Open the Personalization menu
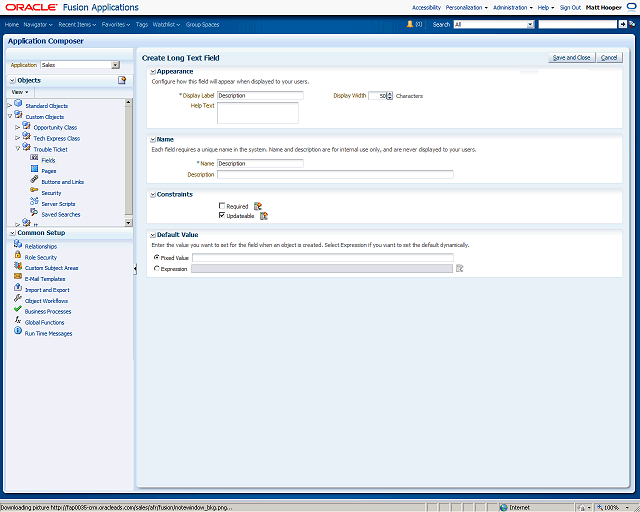This screenshot has width=640, height=512. point(467,7)
